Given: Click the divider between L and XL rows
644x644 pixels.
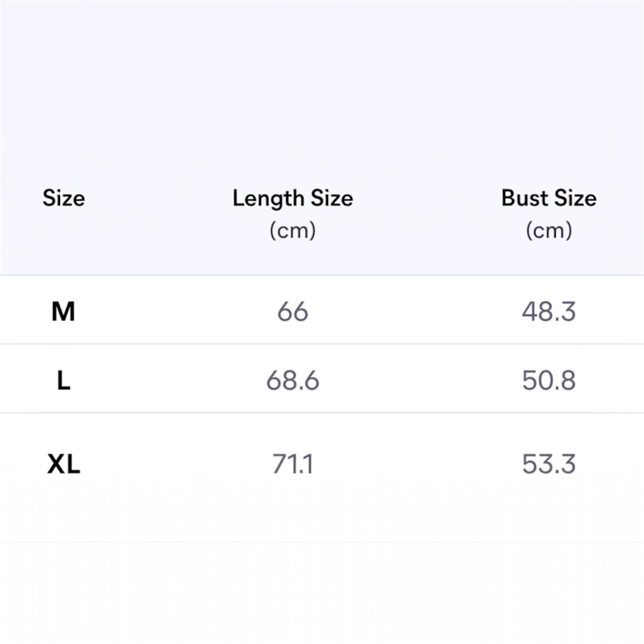Looking at the screenshot, I should tap(322, 413).
